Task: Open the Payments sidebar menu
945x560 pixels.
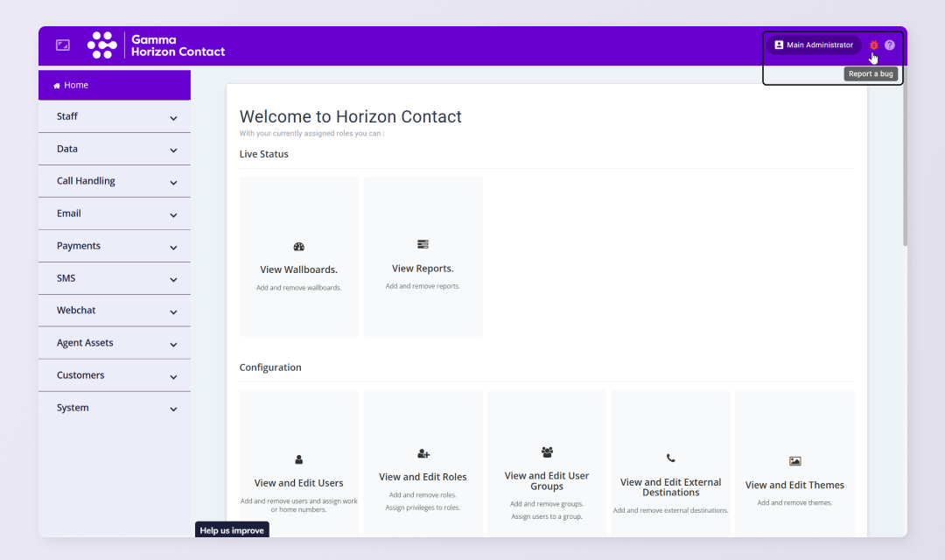Action: point(115,246)
